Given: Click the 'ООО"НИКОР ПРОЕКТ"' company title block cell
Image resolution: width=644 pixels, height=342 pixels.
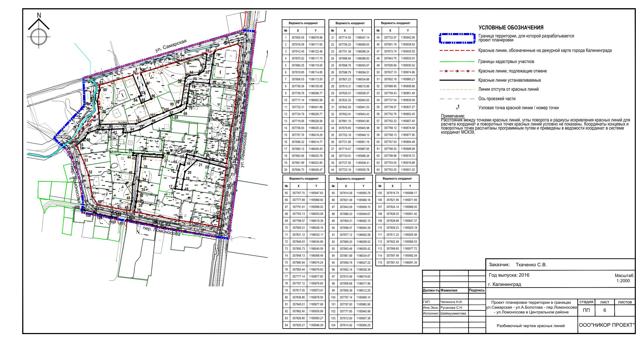Looking at the screenshot, I should 607,325.
